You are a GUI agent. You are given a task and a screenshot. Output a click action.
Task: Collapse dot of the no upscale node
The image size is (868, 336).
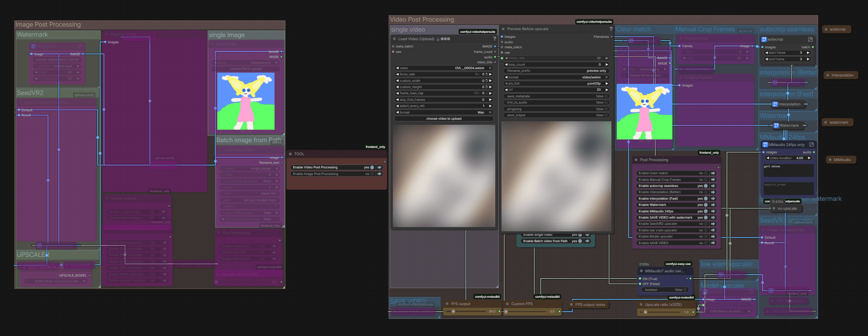[x=774, y=209]
